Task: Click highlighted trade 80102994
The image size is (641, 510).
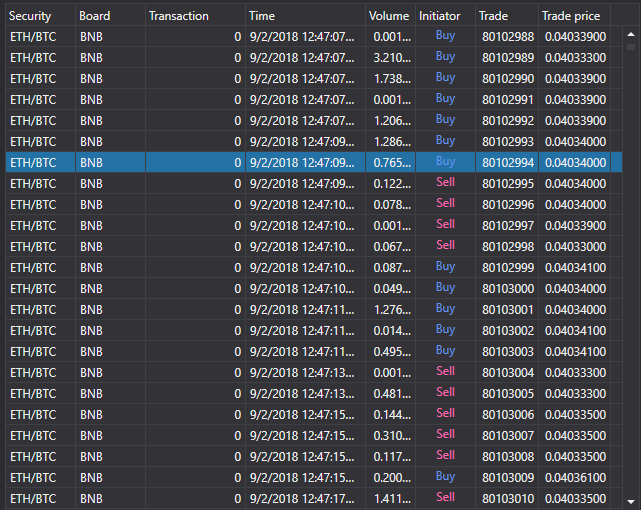Action: tap(508, 163)
